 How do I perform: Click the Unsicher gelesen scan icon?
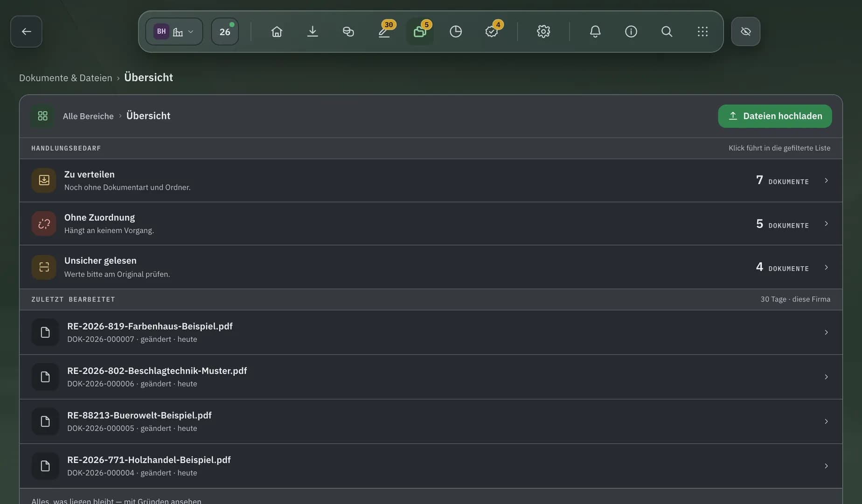[44, 267]
